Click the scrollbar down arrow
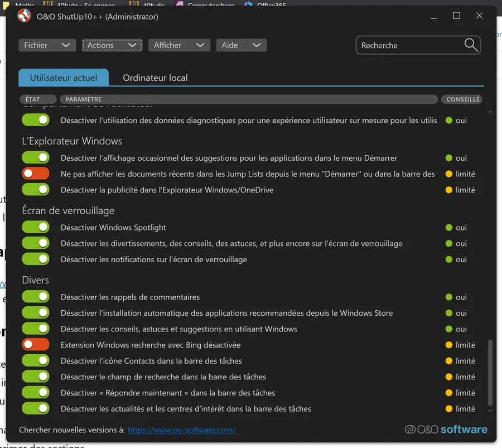 click(x=490, y=411)
